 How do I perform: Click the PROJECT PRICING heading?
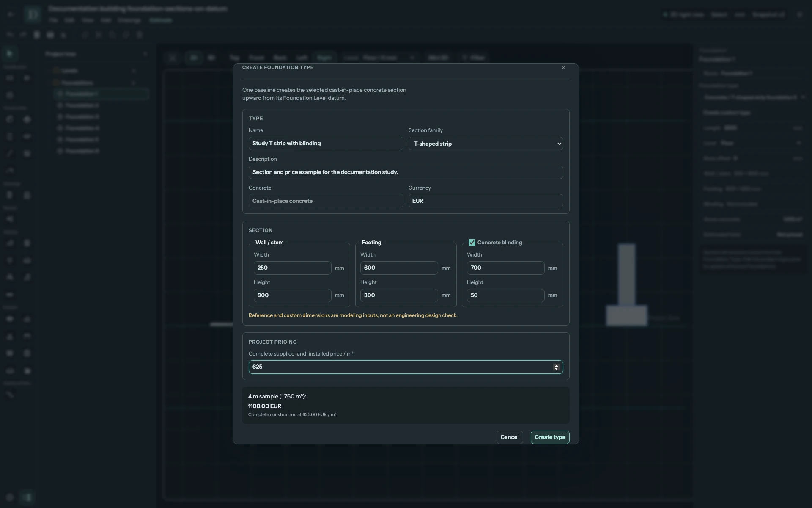(x=273, y=342)
